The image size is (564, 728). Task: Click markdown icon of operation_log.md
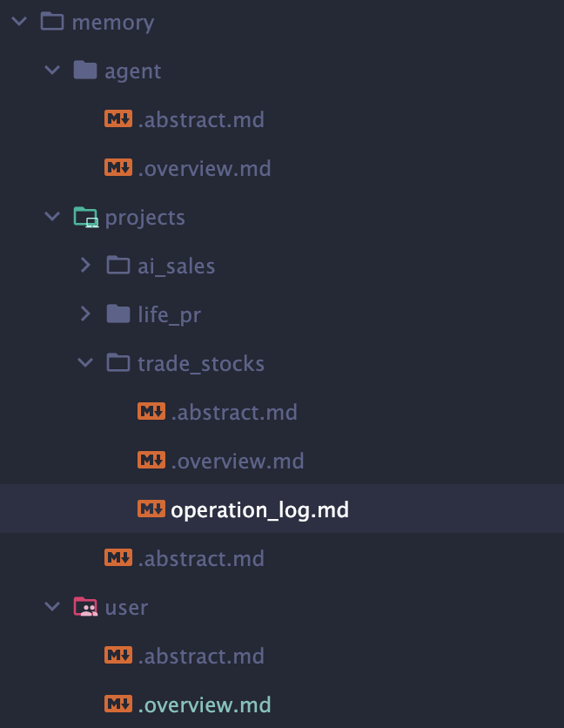point(151,509)
